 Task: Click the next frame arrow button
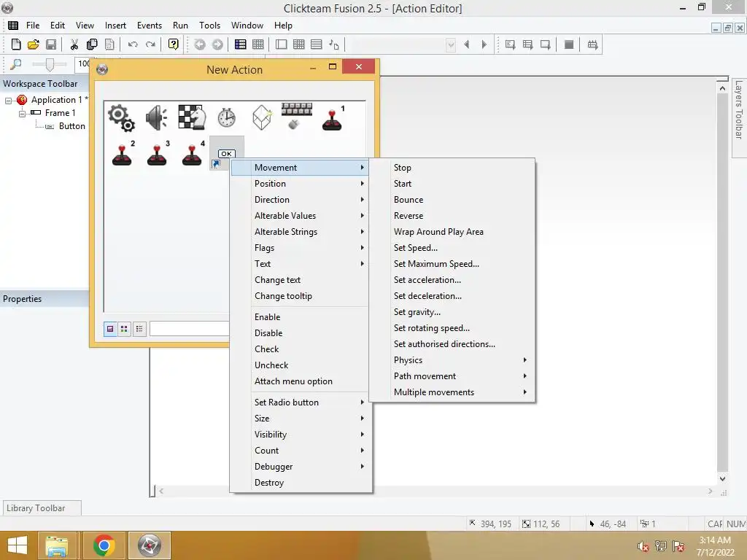[x=484, y=44]
